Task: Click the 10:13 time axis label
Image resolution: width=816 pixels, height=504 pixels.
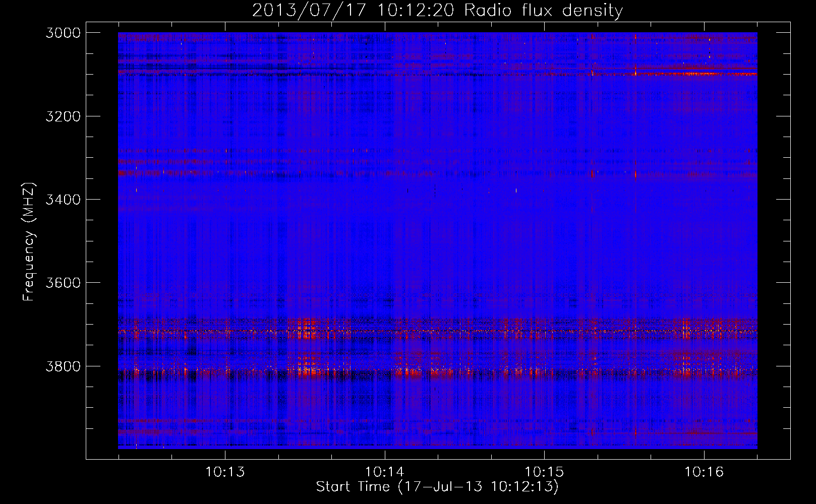Action: point(225,472)
